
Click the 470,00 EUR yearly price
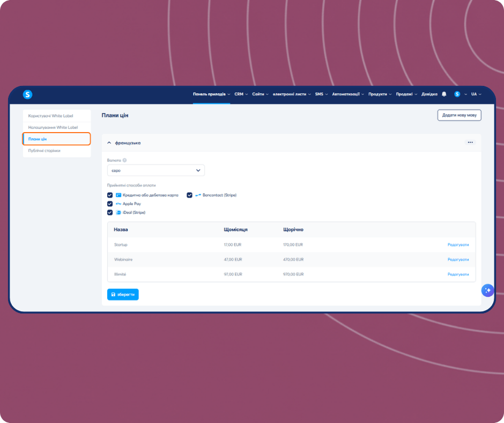(x=293, y=259)
